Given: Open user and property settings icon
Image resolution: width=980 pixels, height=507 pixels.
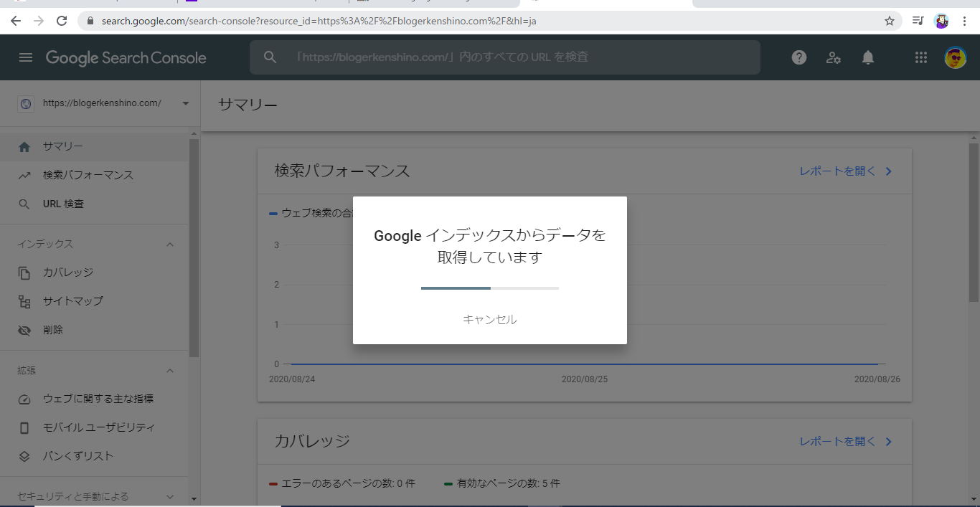Looking at the screenshot, I should [833, 57].
